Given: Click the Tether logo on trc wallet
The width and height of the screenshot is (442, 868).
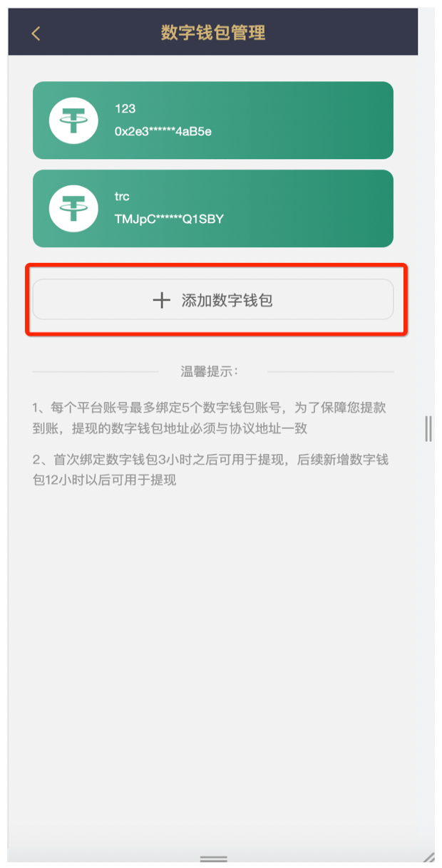Looking at the screenshot, I should (x=73, y=208).
